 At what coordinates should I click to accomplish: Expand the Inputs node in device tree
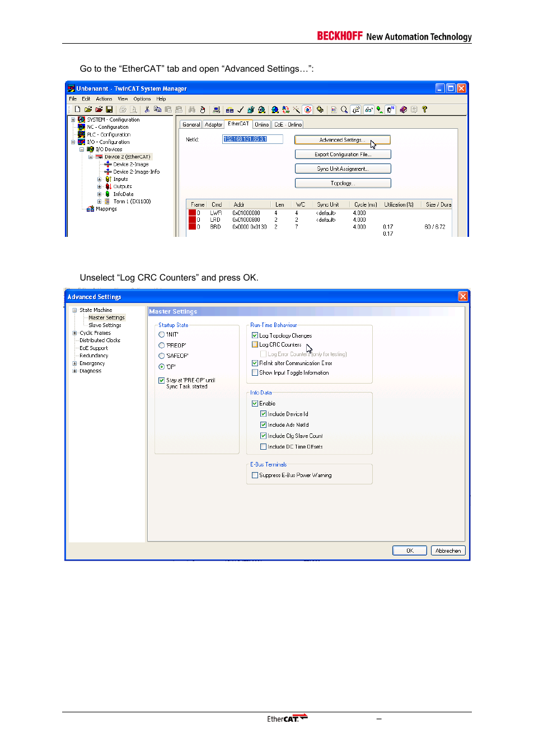pyautogui.click(x=99, y=179)
